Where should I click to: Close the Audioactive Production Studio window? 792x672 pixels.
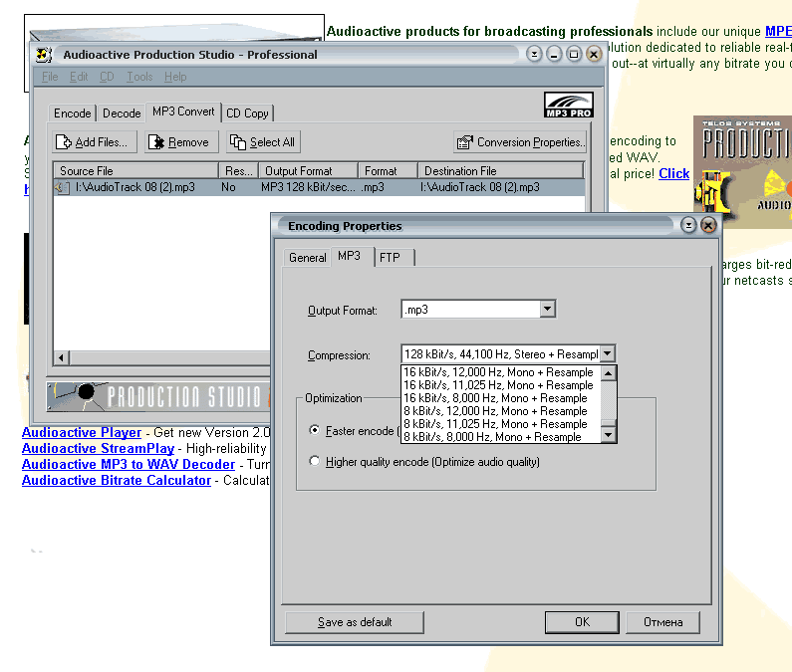[x=594, y=54]
